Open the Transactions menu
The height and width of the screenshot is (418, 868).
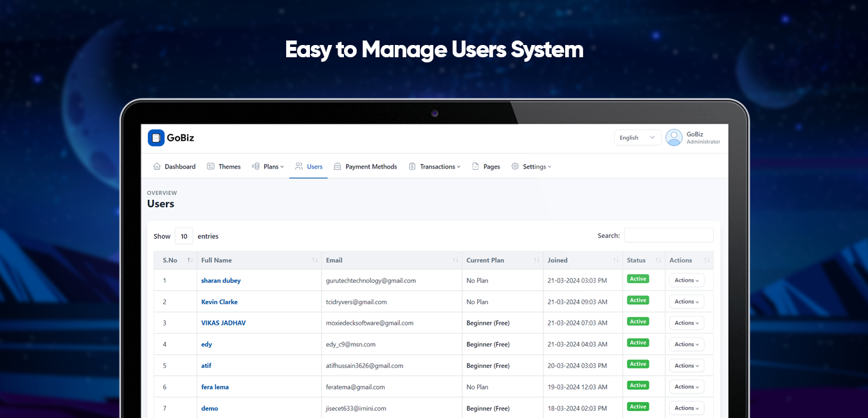[440, 167]
